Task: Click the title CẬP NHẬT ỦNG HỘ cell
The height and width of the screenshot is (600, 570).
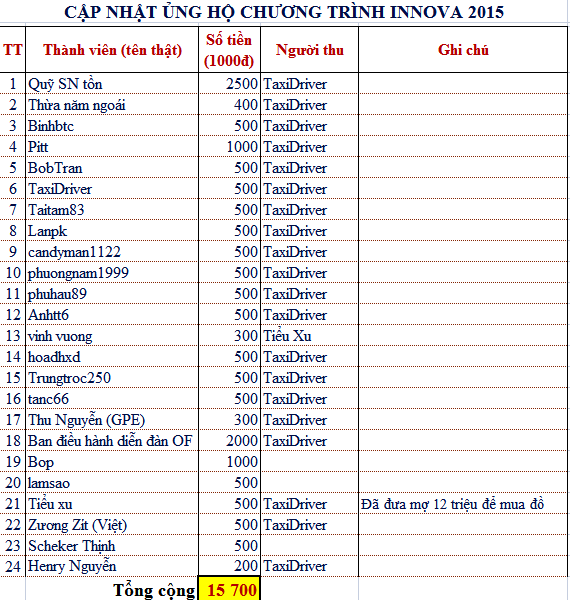Action: pos(284,12)
